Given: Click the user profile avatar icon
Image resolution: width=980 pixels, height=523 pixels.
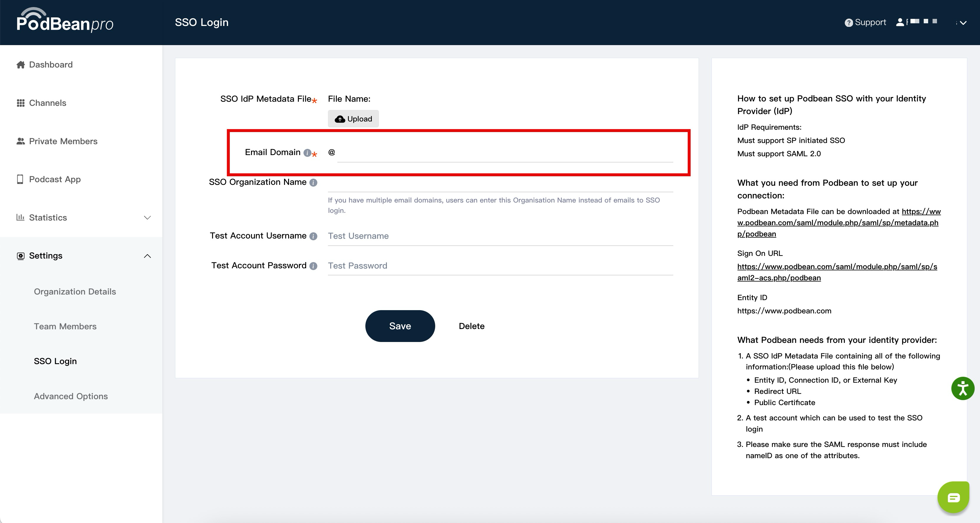Looking at the screenshot, I should pos(900,22).
